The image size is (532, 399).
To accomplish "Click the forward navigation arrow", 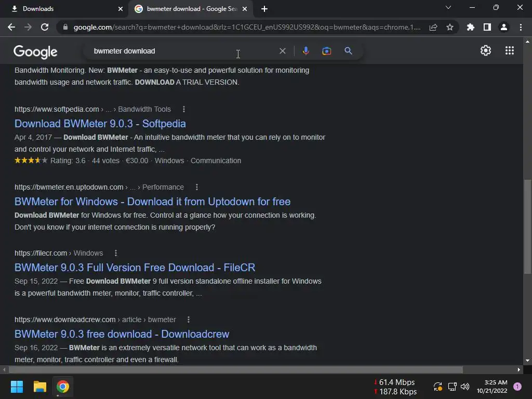I will (28, 27).
